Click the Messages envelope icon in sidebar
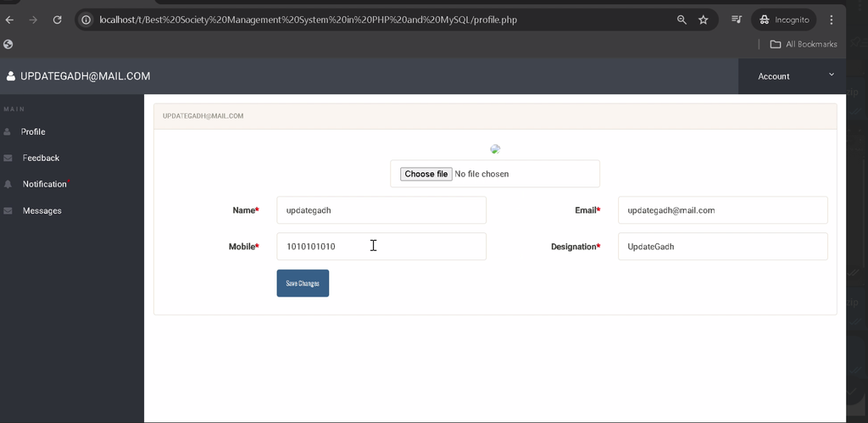Image resolution: width=868 pixels, height=423 pixels. 8,210
